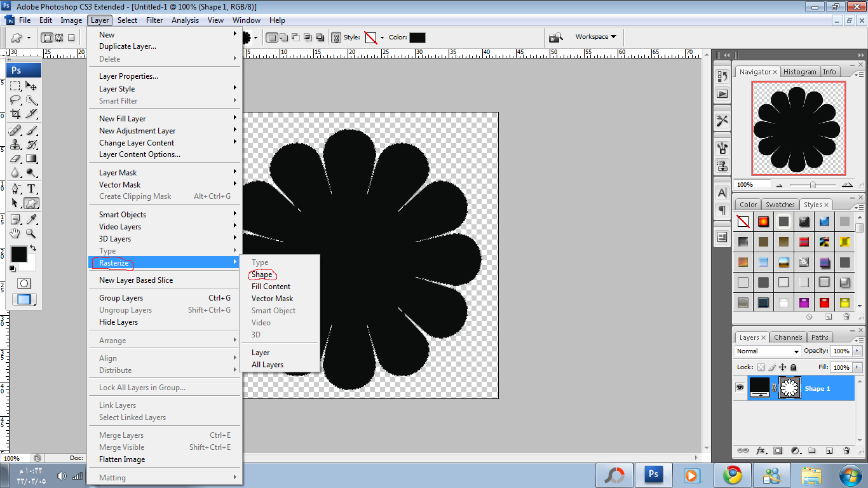Switch to the Channels tab
The height and width of the screenshot is (488, 868).
(788, 337)
